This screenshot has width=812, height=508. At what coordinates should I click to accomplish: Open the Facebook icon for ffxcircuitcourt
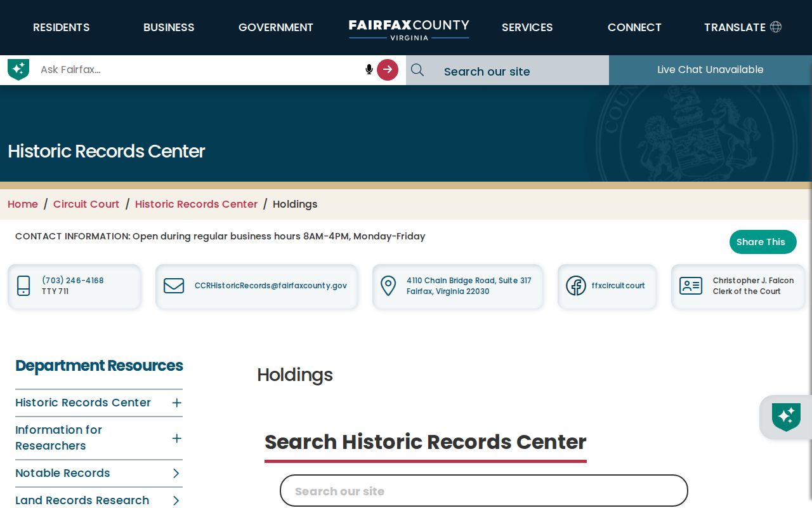coord(576,286)
